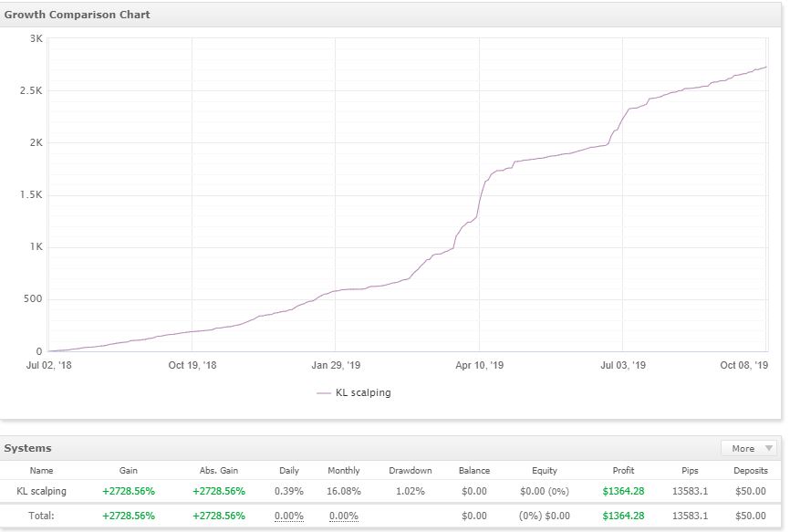Viewport: 790px width, 532px height.
Task: Click the Monthly column header
Action: [x=344, y=471]
